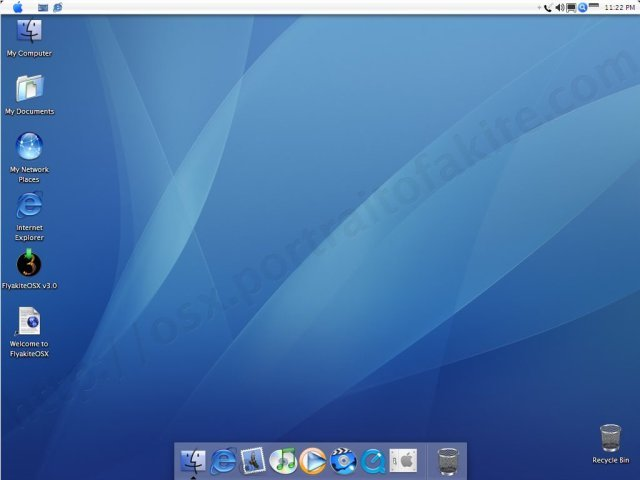Select the FlyakiteOSX v3.0 installer icon
The width and height of the screenshot is (640, 480).
(x=29, y=263)
